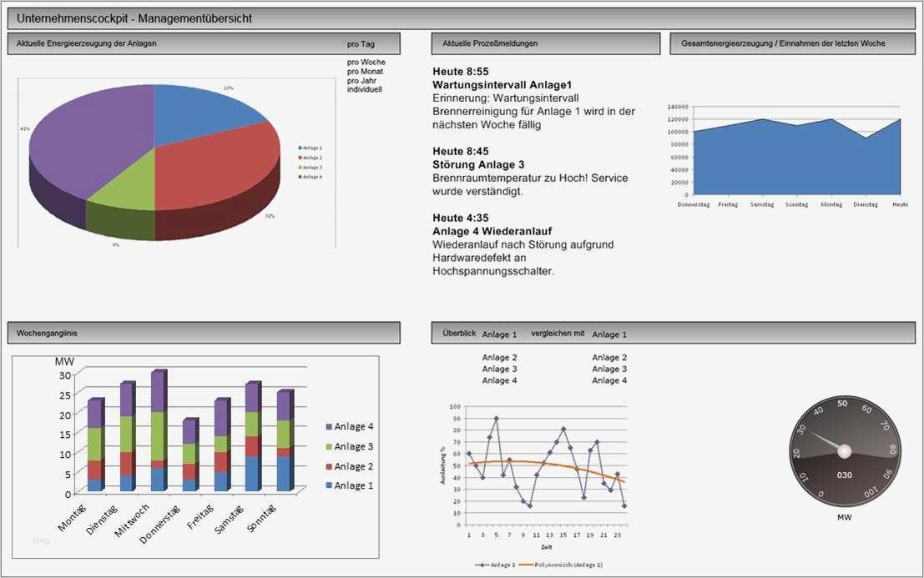Choose the "individuell" period option

tap(365, 87)
